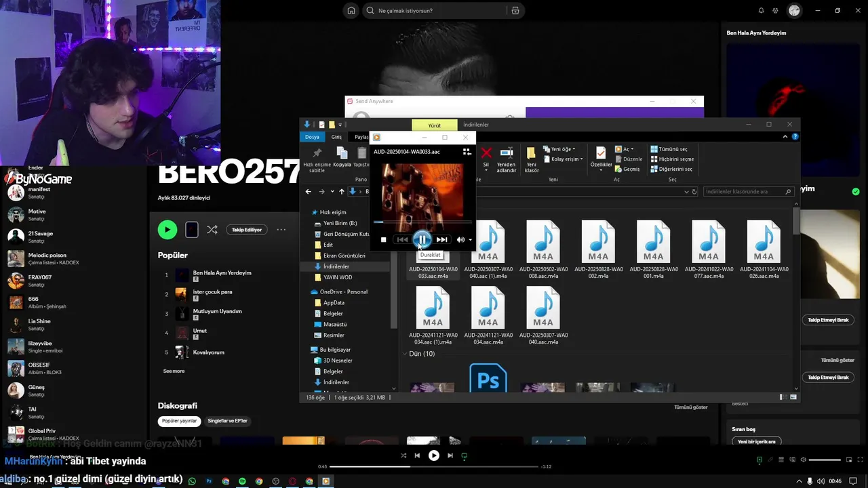Pause playback in the media player

(422, 239)
